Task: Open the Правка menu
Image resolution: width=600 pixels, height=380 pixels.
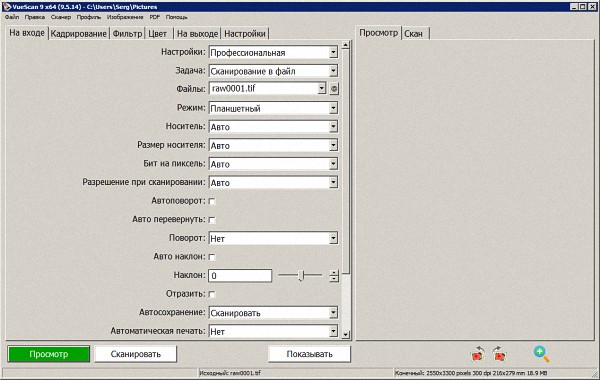Action: 35,17
